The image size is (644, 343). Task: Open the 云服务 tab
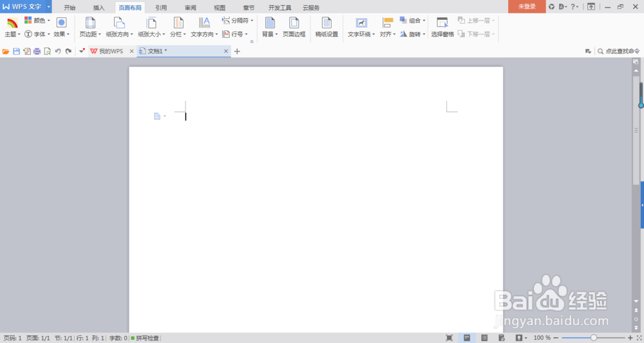pyautogui.click(x=311, y=7)
